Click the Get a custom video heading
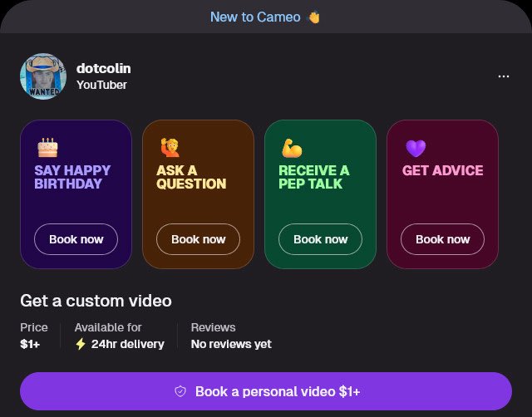532x417 pixels. [x=96, y=301]
